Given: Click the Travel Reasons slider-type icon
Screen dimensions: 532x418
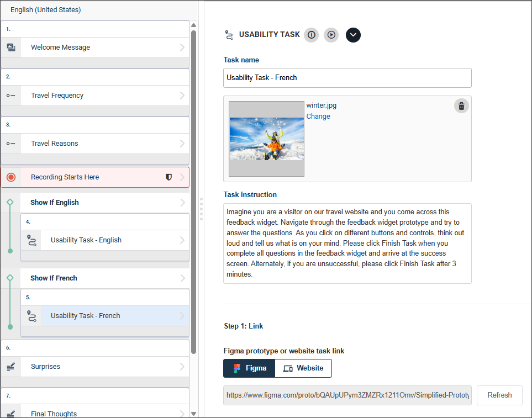Looking at the screenshot, I should (x=11, y=144).
